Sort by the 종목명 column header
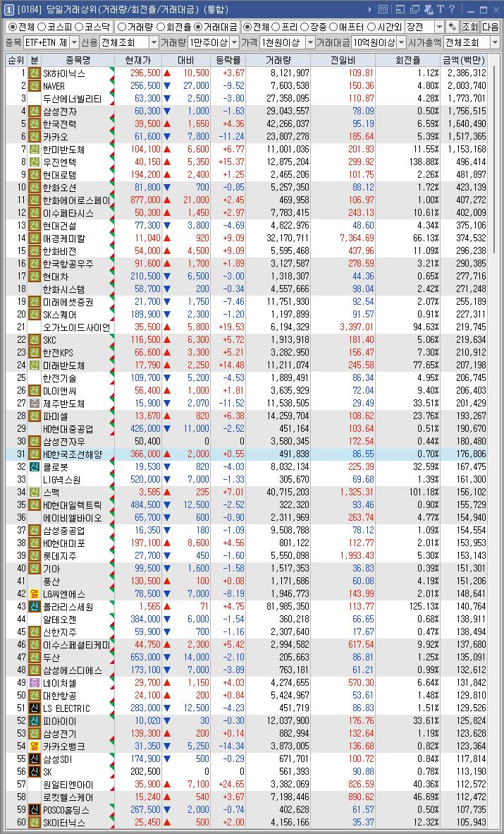 (x=78, y=61)
